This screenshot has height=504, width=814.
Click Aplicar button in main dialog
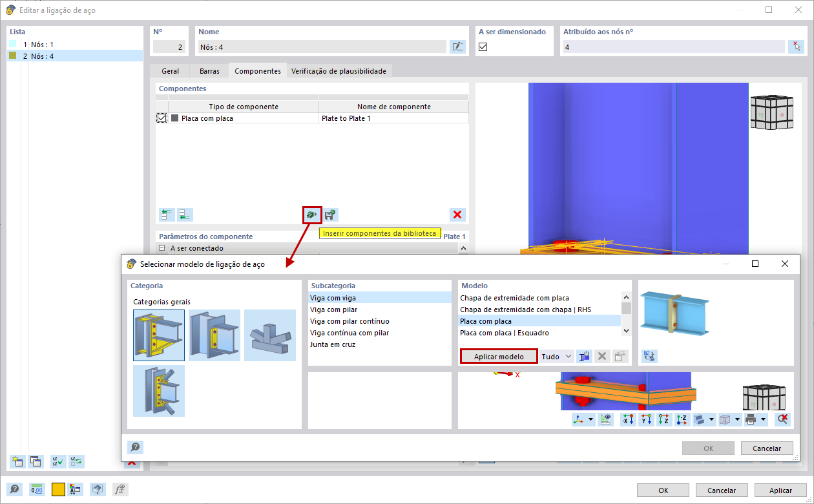[x=780, y=490]
